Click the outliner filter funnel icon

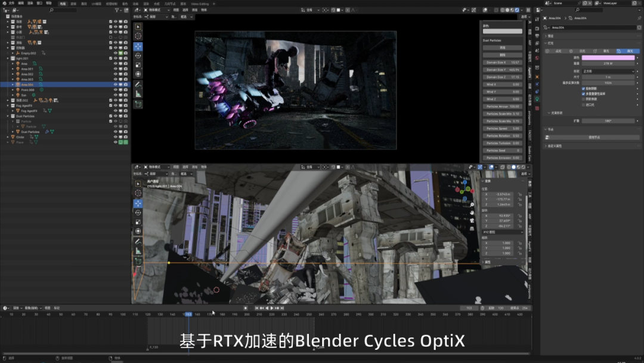pos(117,10)
